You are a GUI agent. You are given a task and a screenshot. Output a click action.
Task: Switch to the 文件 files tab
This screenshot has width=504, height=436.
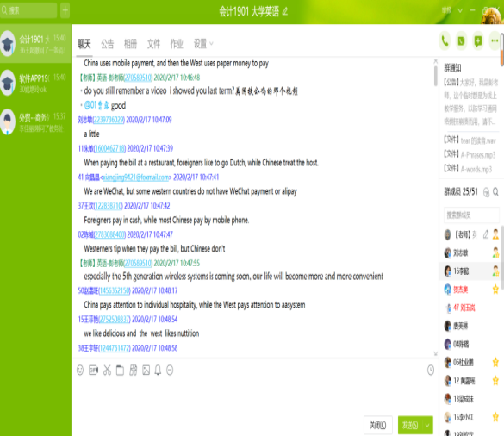tap(153, 44)
